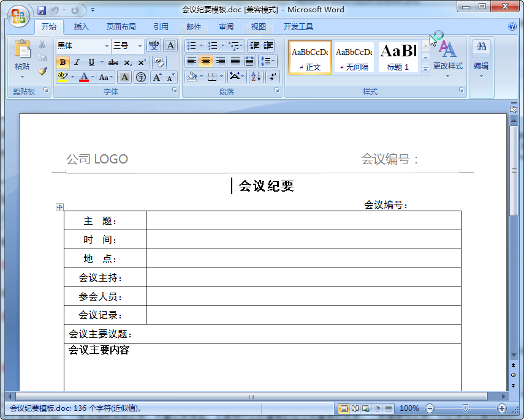Open the underline style dropdown arrow
This screenshot has height=420, width=524.
click(102, 62)
